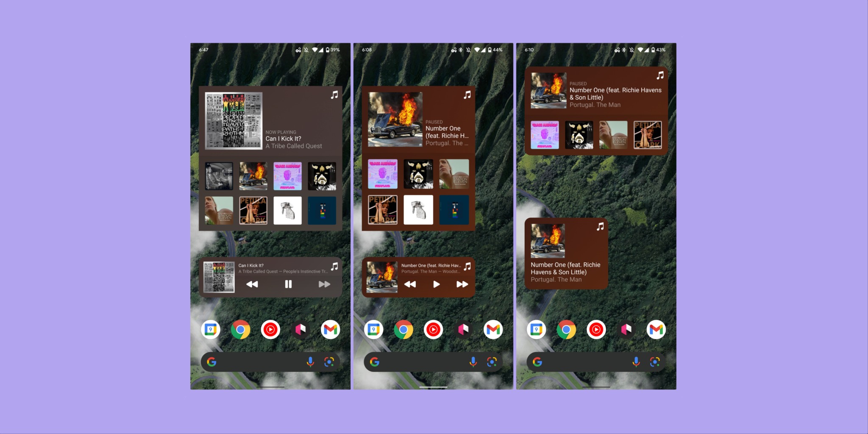The height and width of the screenshot is (434, 868).
Task: Select burning car album in left phone's album grid
Action: [253, 176]
